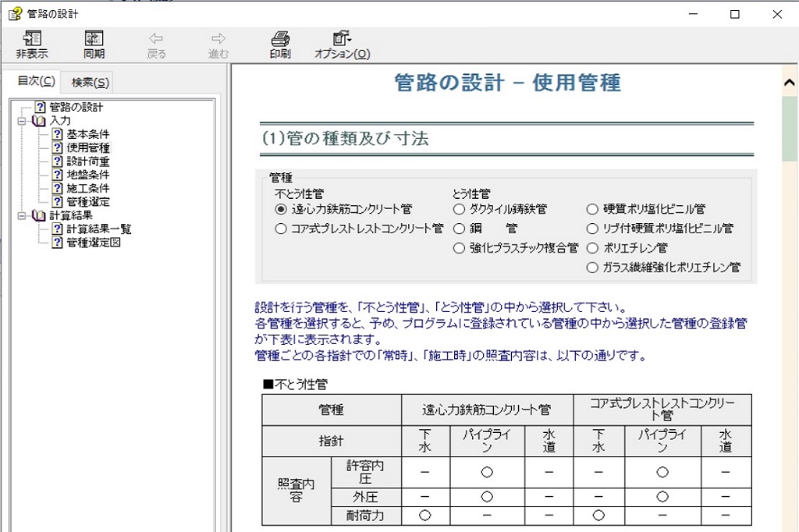The image size is (799, 532).
Task: Switch to the 検索(S) search tab
Action: [x=91, y=82]
